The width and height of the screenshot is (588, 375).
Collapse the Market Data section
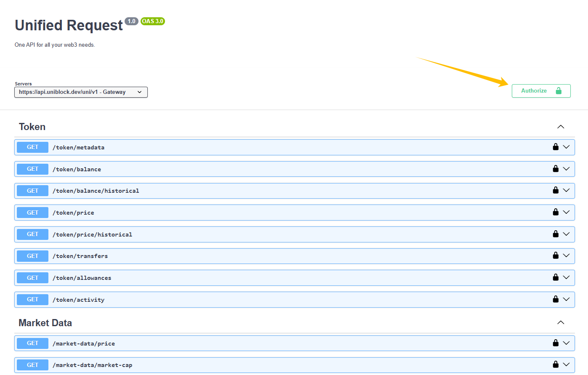561,322
